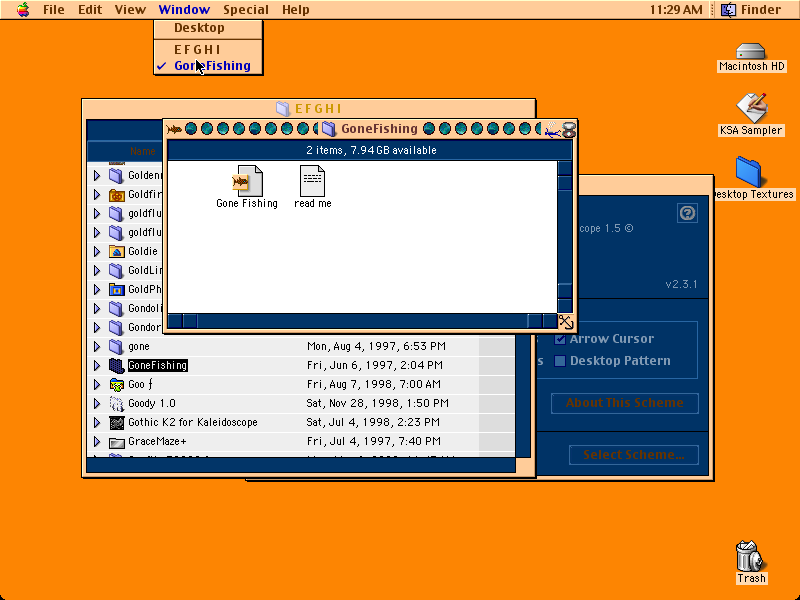The height and width of the screenshot is (600, 800).
Task: Choose Desktop from the Window menu
Action: [x=208, y=28]
